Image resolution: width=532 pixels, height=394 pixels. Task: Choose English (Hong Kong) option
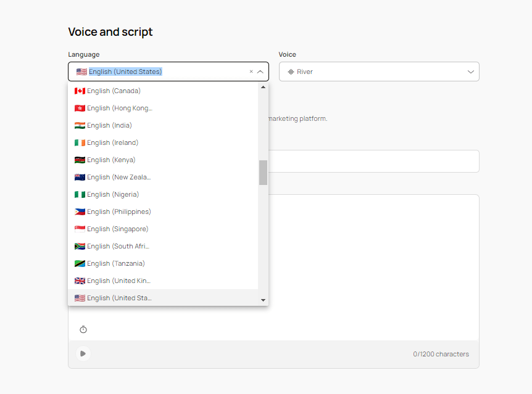click(119, 108)
